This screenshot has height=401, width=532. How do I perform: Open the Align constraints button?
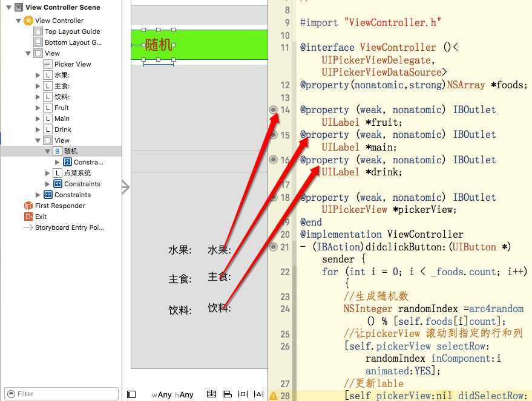click(227, 394)
